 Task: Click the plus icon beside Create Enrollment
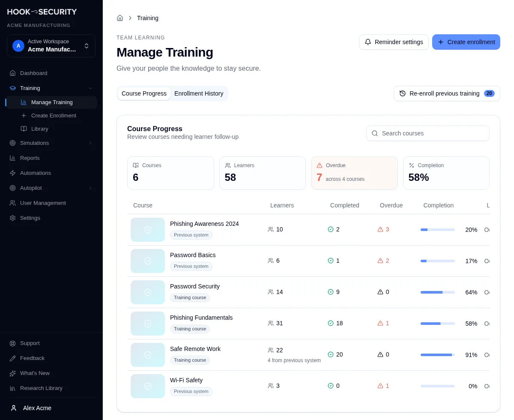pos(24,116)
